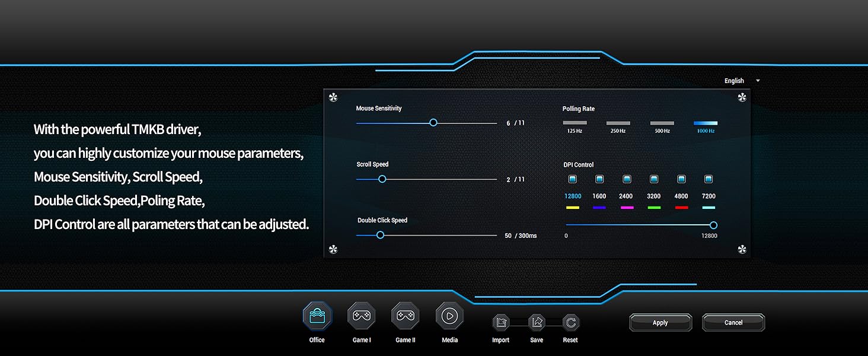
Task: Switch to the Game I gamepad profile
Action: pos(361,317)
